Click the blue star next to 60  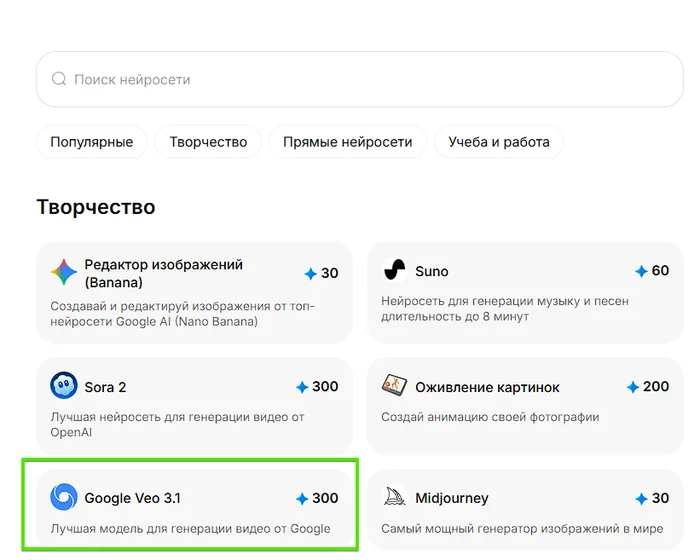[641, 271]
